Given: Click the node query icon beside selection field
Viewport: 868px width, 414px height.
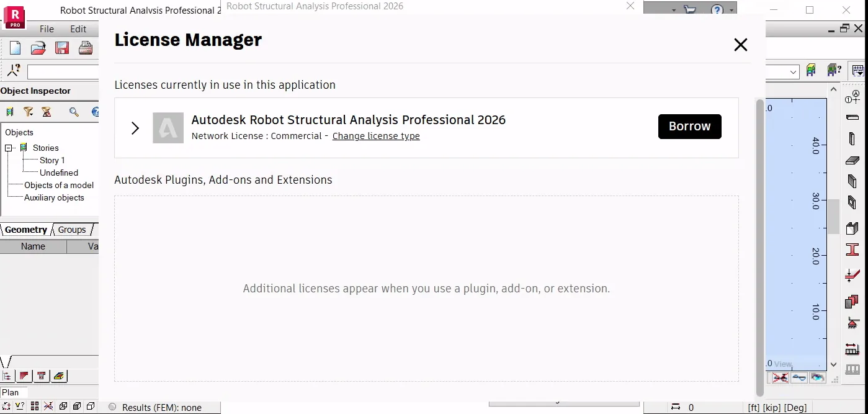Looking at the screenshot, I should click(14, 71).
